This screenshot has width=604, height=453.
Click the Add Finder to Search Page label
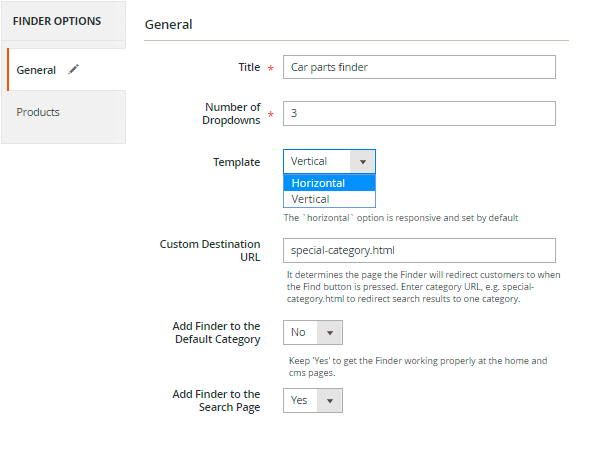click(x=216, y=400)
